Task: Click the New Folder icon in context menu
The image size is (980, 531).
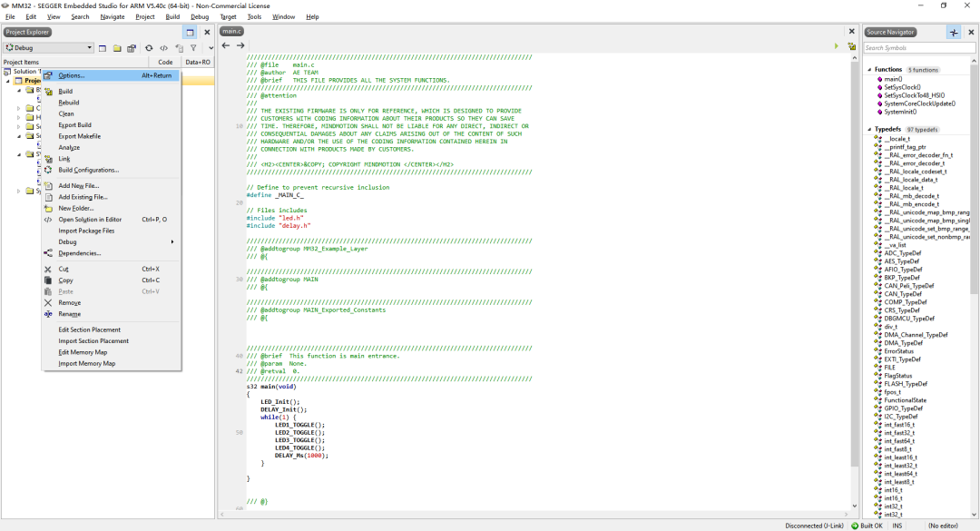Action: click(x=48, y=208)
